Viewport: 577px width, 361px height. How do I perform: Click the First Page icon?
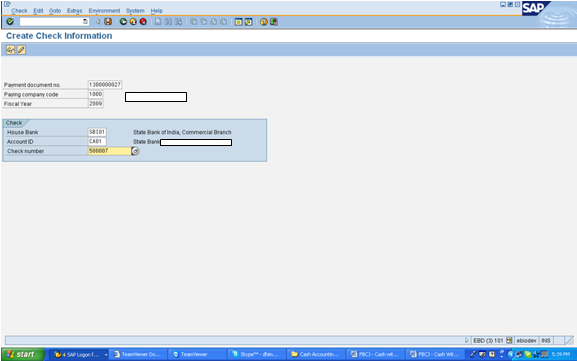[193, 22]
